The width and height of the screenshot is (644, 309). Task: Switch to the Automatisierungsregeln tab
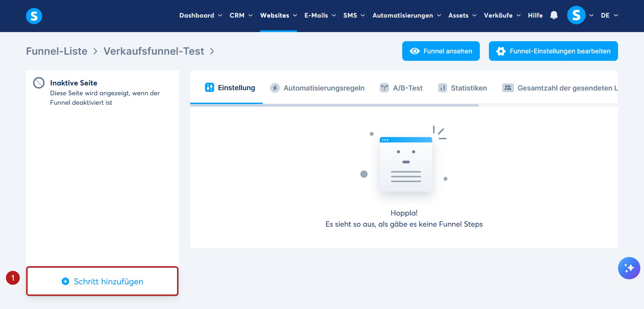point(317,88)
